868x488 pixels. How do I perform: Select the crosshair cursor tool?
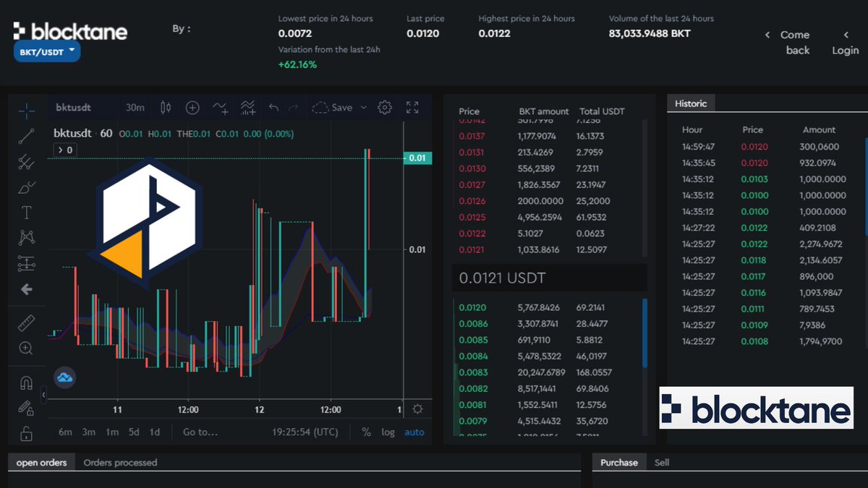tap(26, 111)
